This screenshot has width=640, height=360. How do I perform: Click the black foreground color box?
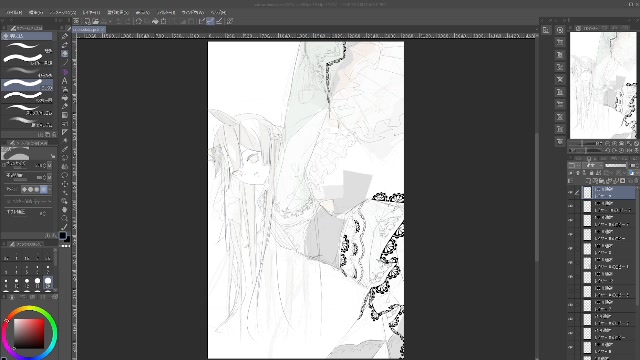click(x=62, y=235)
